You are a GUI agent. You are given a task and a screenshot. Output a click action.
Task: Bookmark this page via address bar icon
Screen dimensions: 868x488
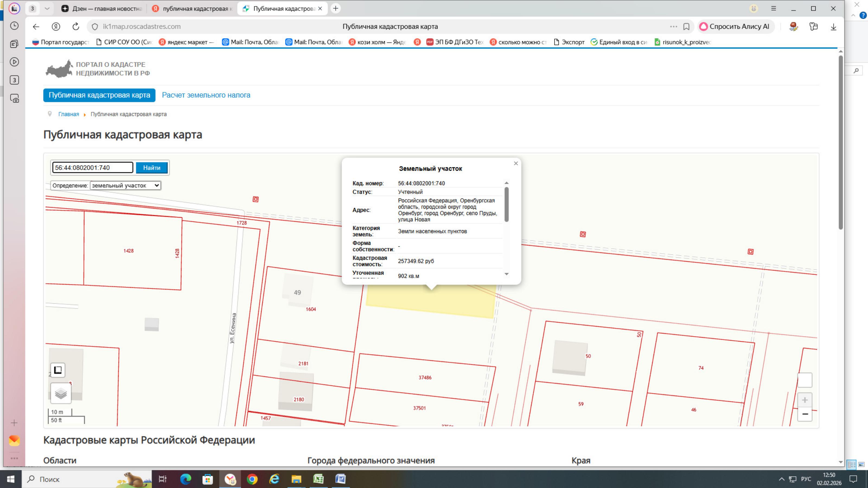click(686, 27)
